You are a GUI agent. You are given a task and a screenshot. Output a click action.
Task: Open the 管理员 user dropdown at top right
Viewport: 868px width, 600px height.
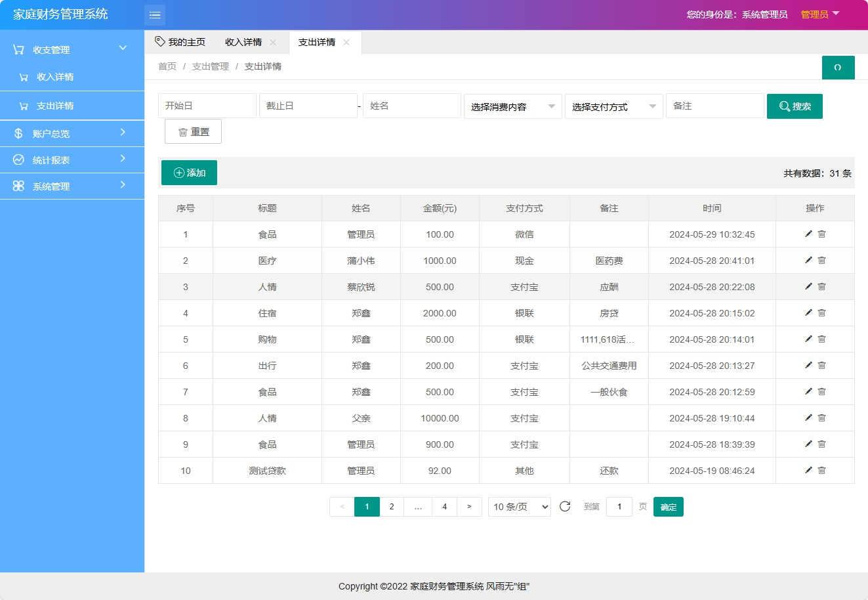(x=820, y=14)
